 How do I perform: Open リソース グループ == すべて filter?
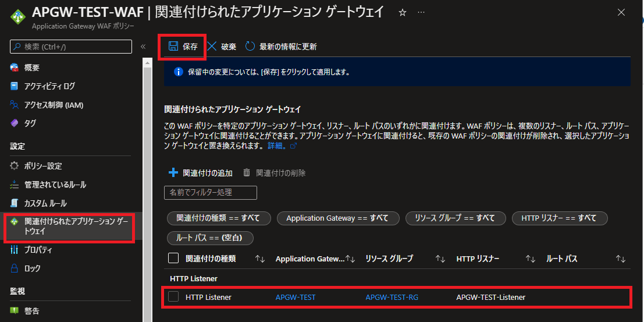[x=456, y=218]
